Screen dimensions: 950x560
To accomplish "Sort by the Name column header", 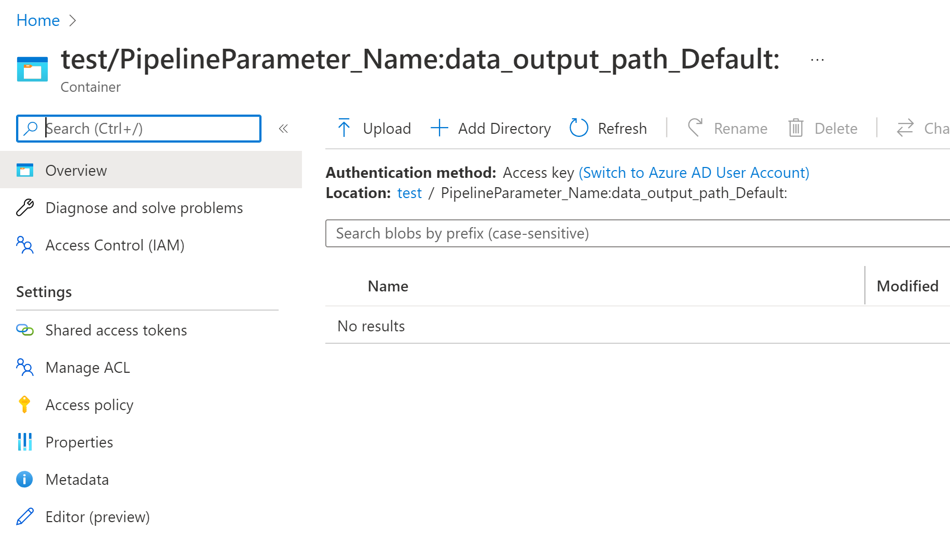I will click(388, 286).
